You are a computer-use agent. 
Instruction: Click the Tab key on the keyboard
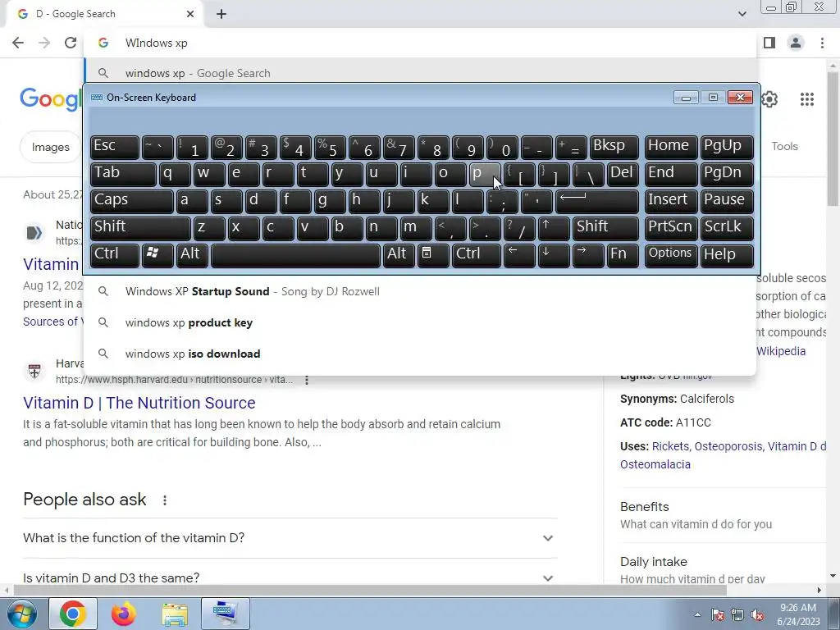coord(123,174)
